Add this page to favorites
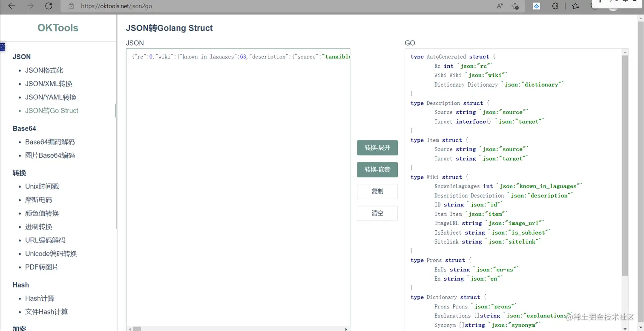 515,6
